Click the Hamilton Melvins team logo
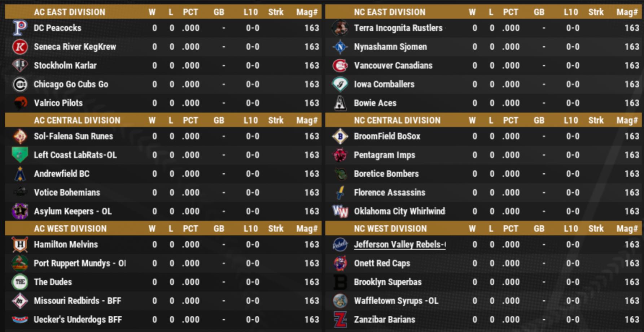This screenshot has width=644, height=332. pyautogui.click(x=20, y=245)
